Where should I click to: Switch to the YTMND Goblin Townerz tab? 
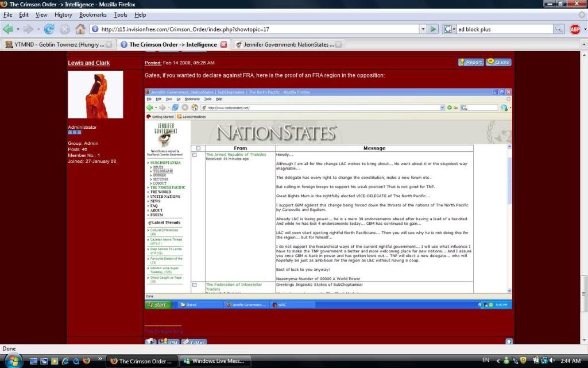tap(58, 44)
